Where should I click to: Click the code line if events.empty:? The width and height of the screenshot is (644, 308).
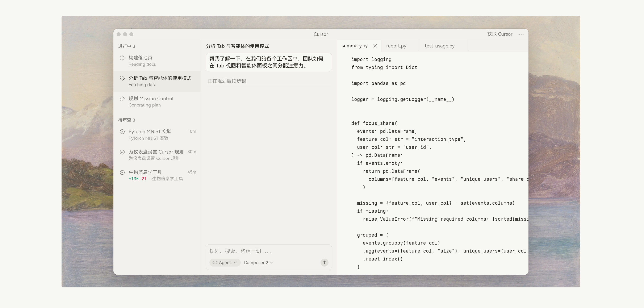(x=380, y=163)
